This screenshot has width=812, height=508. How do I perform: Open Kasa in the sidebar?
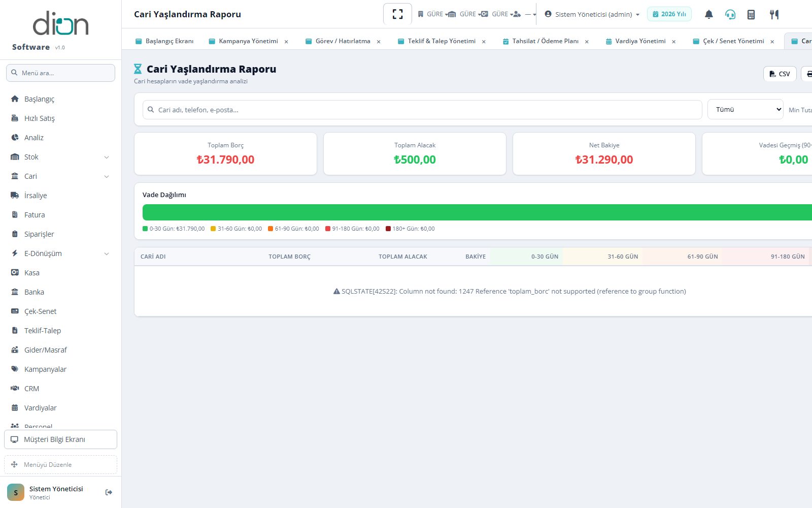[x=60, y=273]
